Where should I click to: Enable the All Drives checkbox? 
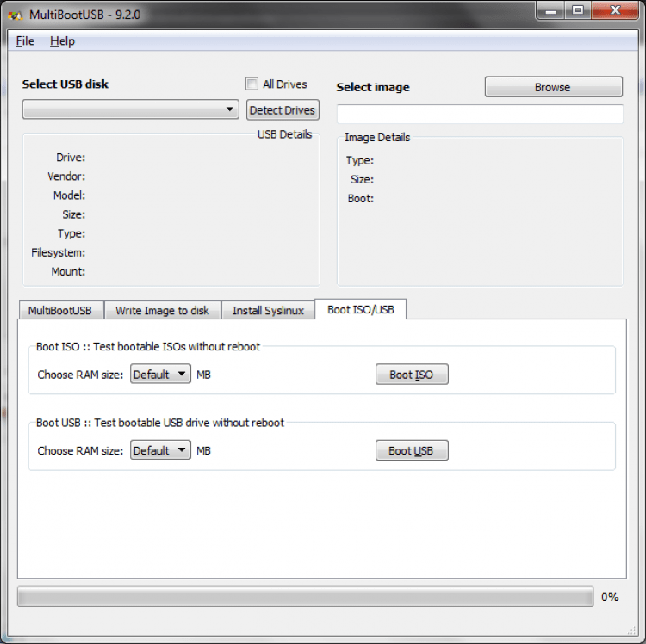point(252,84)
